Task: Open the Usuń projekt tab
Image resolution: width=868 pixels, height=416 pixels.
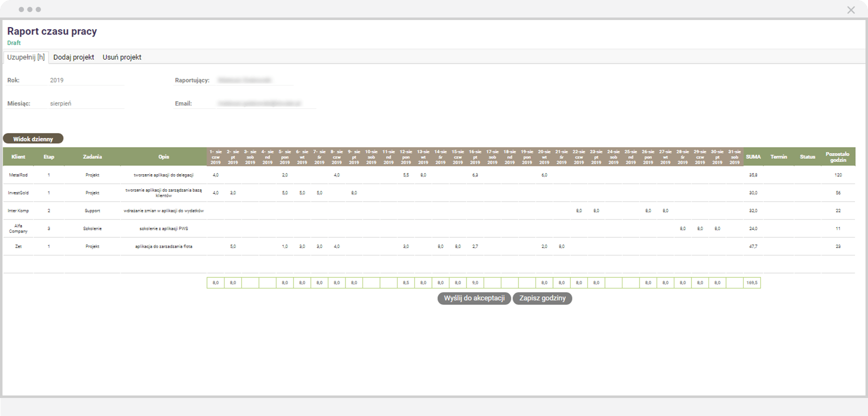Action: tap(122, 57)
